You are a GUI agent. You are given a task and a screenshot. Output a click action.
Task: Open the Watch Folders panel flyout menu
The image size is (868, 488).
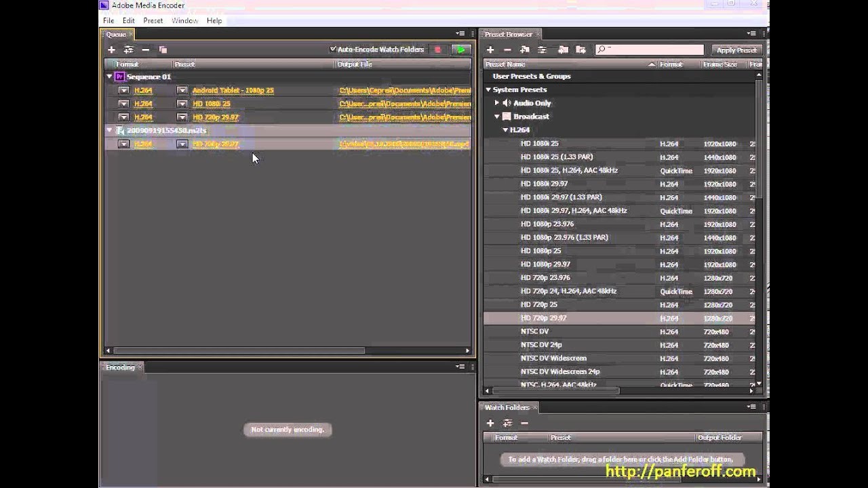pos(751,407)
